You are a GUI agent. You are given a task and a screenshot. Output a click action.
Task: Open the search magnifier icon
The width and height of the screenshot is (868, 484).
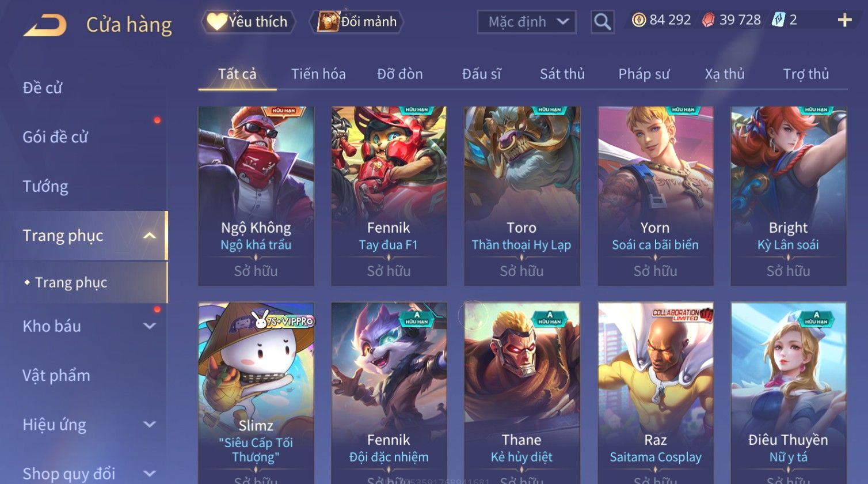click(x=603, y=22)
